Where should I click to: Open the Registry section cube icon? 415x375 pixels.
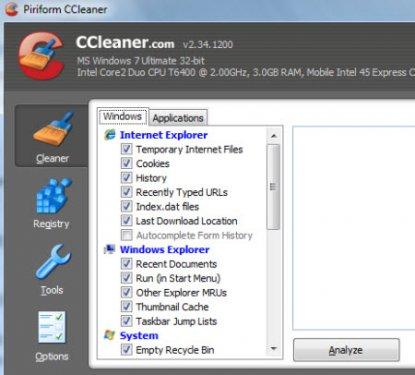click(53, 196)
